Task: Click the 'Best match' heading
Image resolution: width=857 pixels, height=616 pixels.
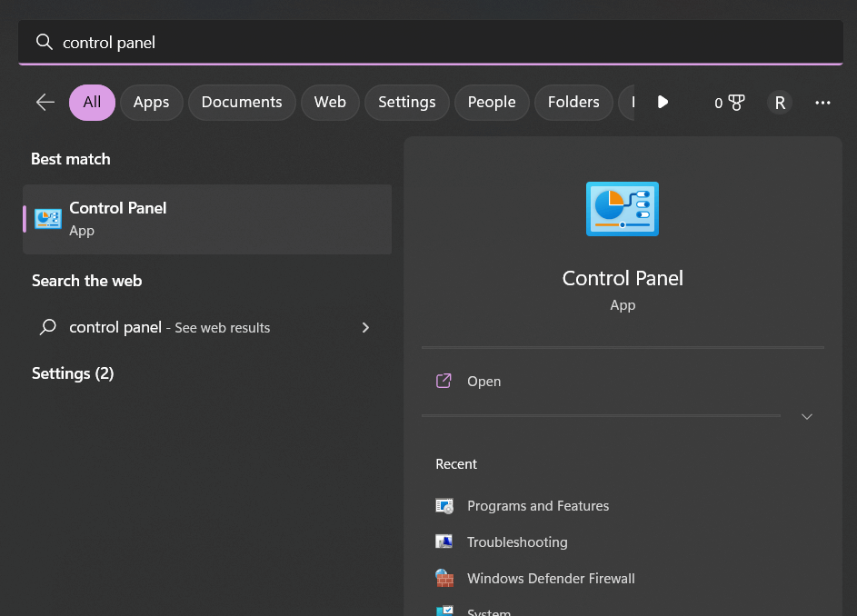Action: [71, 159]
